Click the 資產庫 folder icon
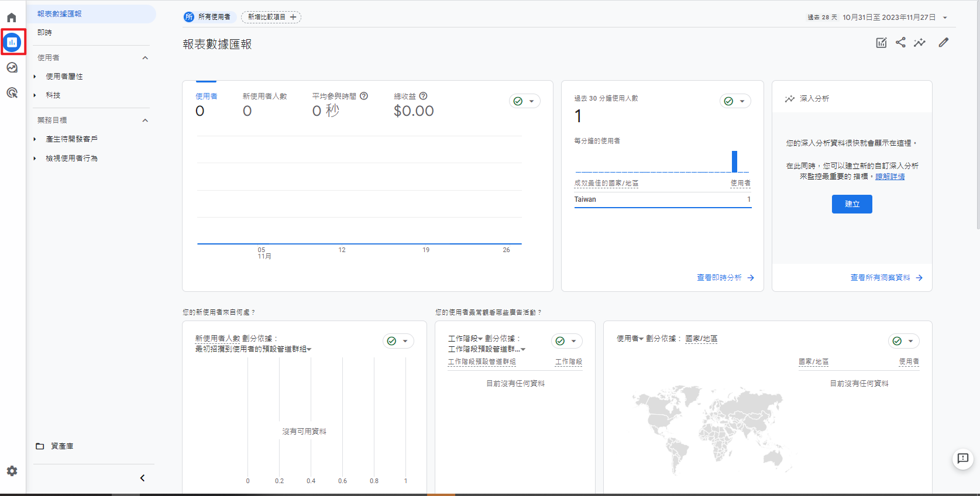 click(x=40, y=446)
